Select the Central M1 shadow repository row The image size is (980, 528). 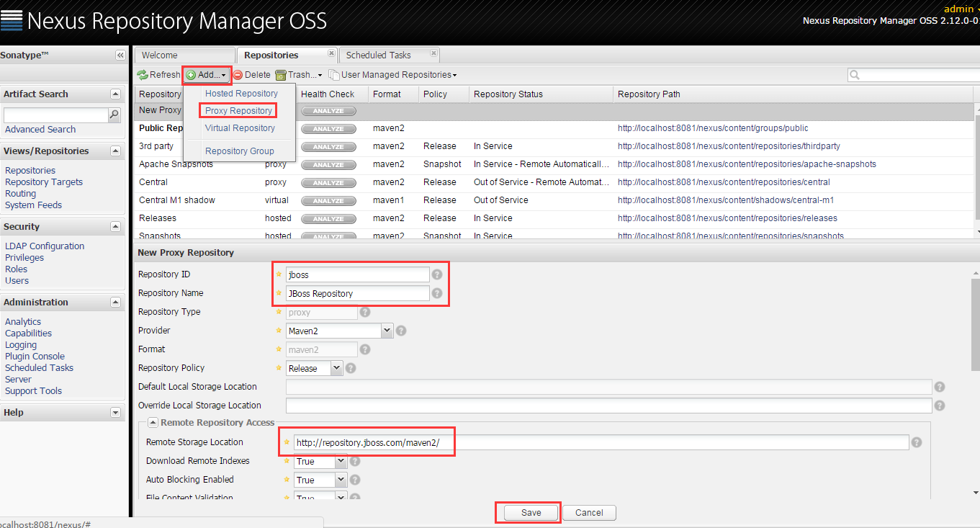(554, 200)
